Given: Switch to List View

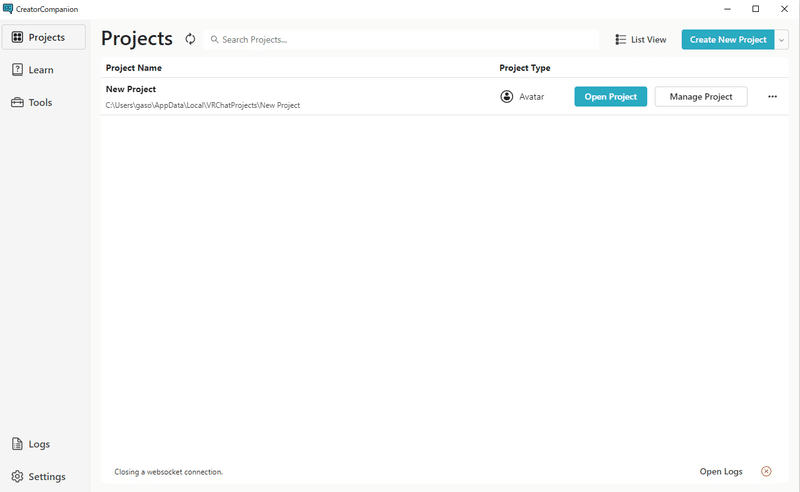Looking at the screenshot, I should 641,39.
